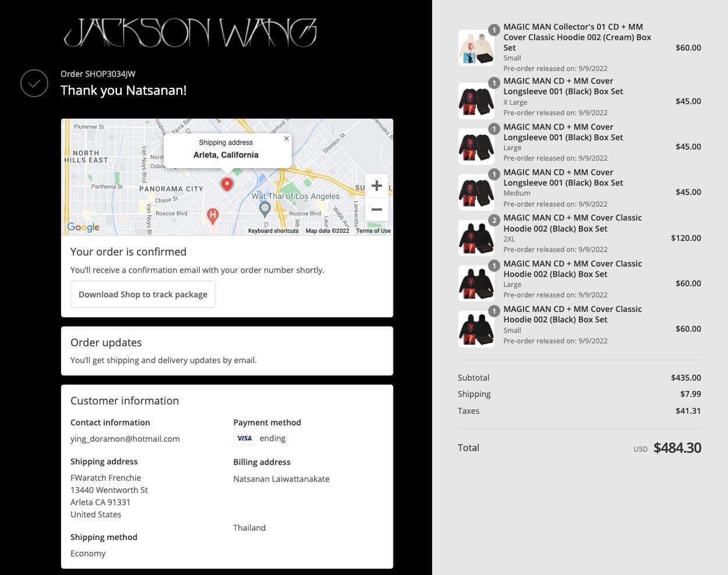Screen dimensions: 728x575
Task: Click the 'X Large' size label
Action: pyautogui.click(x=515, y=102)
